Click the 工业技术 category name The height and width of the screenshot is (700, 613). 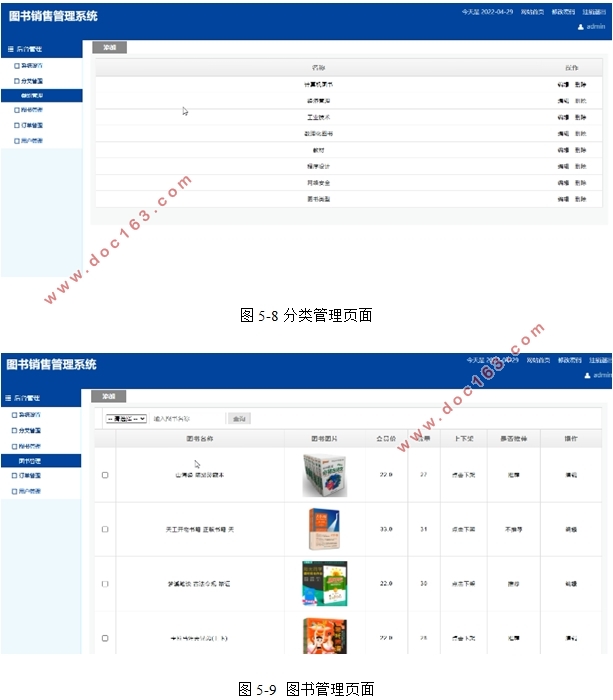point(318,117)
